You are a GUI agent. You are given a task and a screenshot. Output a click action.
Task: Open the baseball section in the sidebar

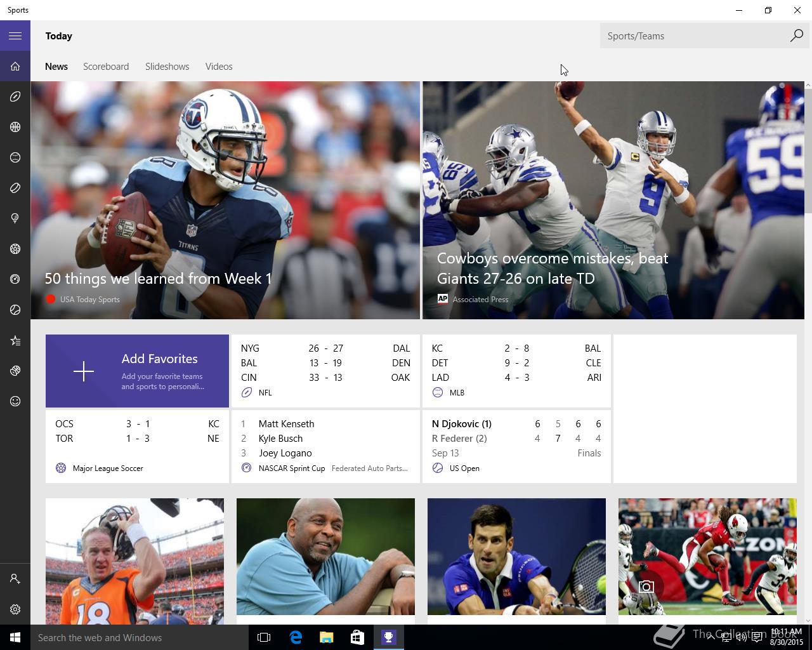pyautogui.click(x=15, y=157)
